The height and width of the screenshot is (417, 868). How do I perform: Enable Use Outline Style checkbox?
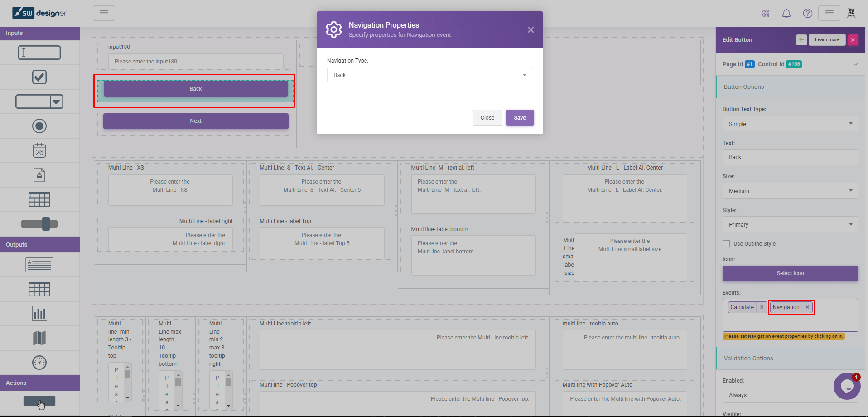[x=727, y=244]
